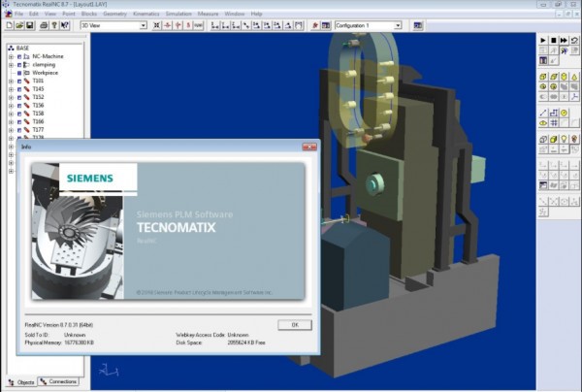Click the panel icon right of Configuration dropdown

click(x=418, y=25)
